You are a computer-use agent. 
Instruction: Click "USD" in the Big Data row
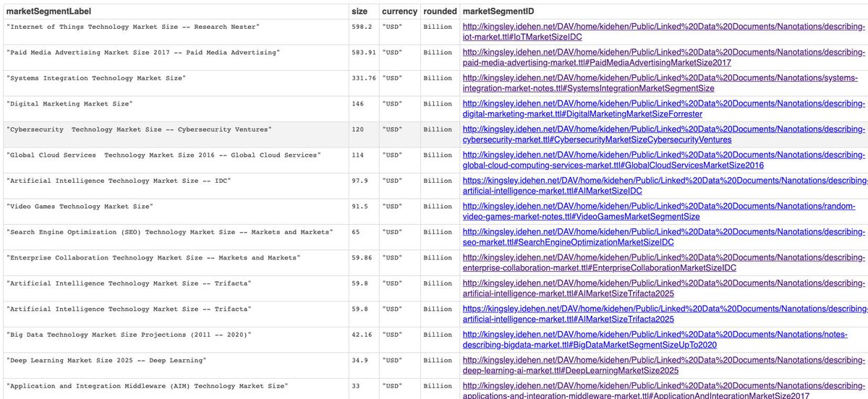tap(393, 335)
